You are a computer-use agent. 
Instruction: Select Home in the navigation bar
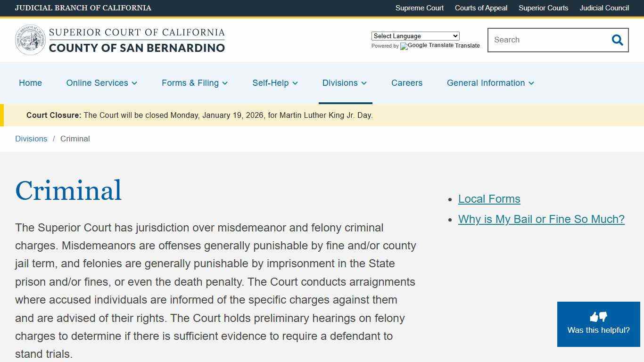30,83
